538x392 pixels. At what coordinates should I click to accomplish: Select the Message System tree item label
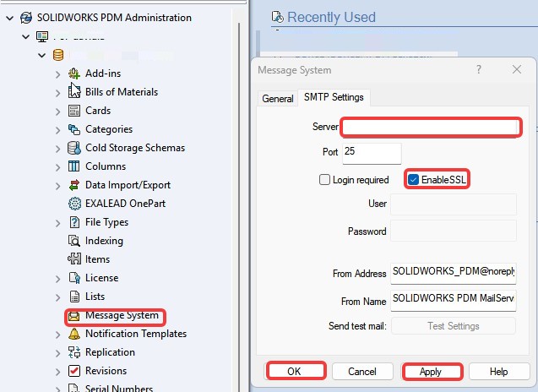point(122,315)
